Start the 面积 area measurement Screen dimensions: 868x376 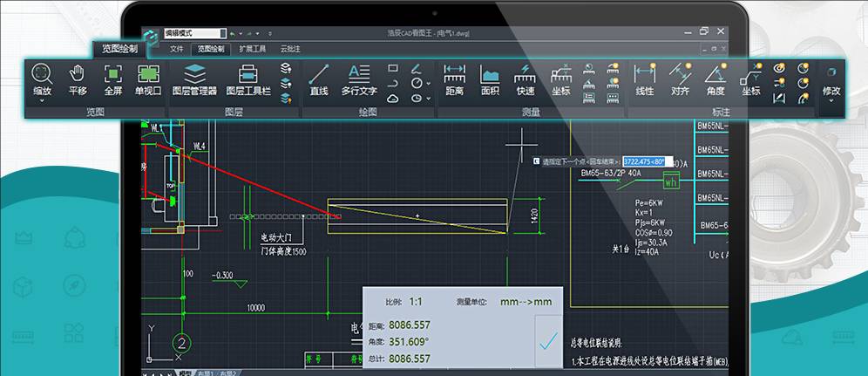pyautogui.click(x=490, y=79)
